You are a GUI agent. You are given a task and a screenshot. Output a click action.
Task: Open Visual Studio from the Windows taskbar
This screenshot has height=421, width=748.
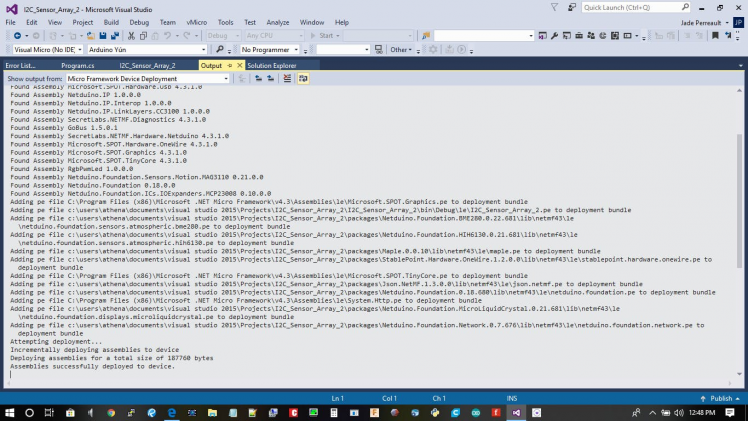pos(516,412)
